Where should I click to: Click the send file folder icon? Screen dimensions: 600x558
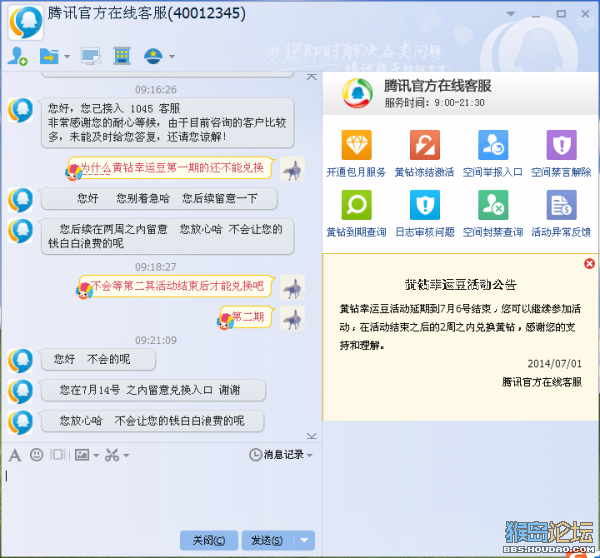click(49, 56)
